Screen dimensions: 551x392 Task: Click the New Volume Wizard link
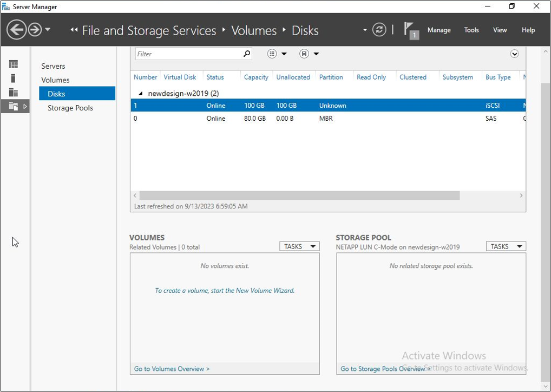tap(225, 291)
